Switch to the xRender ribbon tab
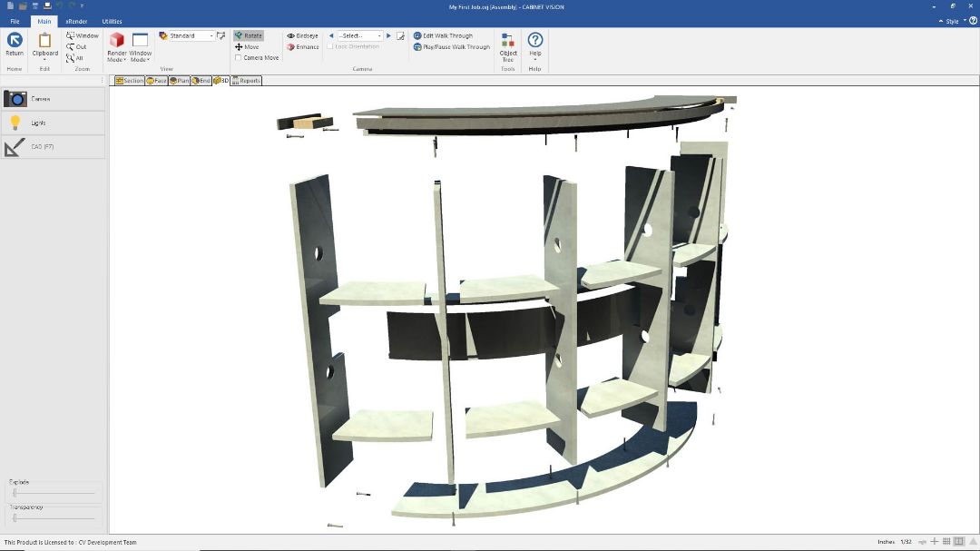The height and width of the screenshot is (551, 980). 76,21
